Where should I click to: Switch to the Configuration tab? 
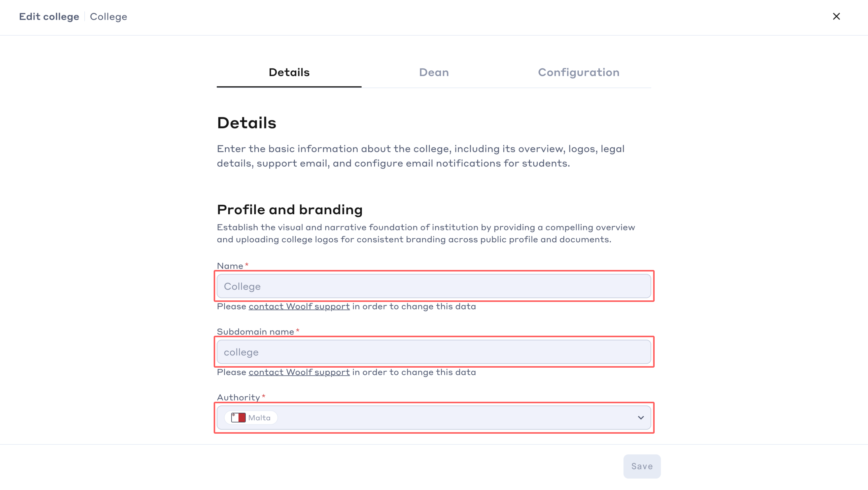pyautogui.click(x=579, y=72)
